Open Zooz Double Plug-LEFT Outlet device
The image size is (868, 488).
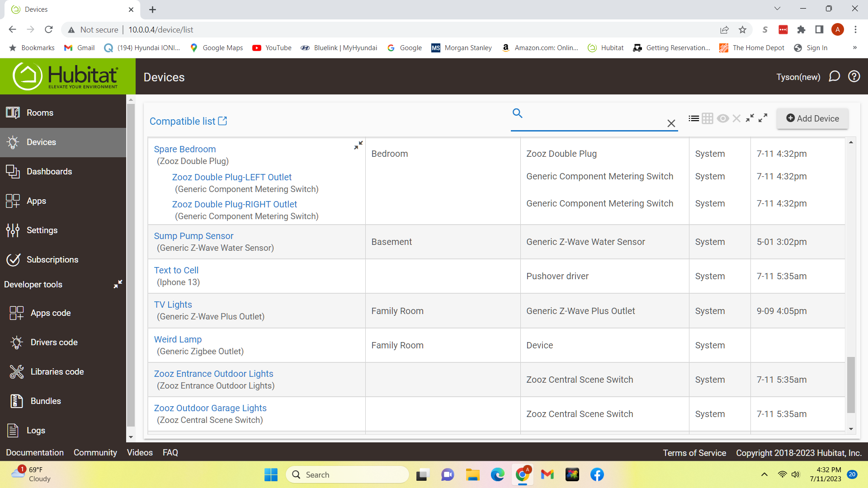click(231, 177)
